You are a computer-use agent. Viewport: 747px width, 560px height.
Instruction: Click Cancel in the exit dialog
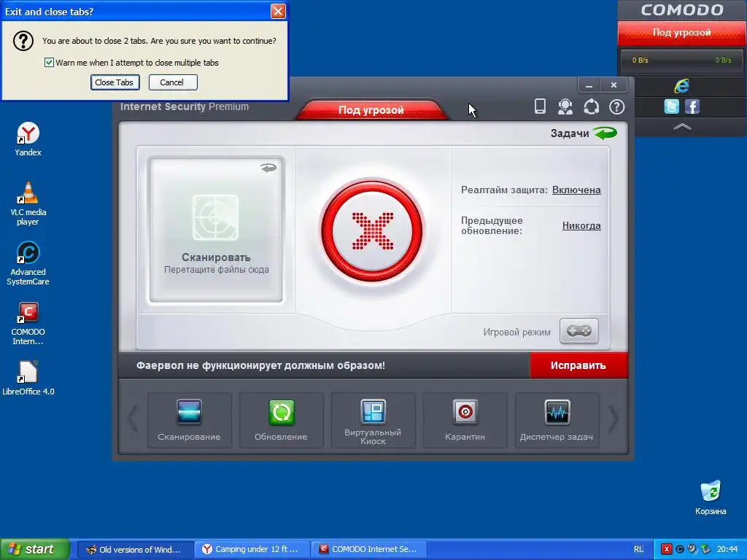(x=172, y=82)
